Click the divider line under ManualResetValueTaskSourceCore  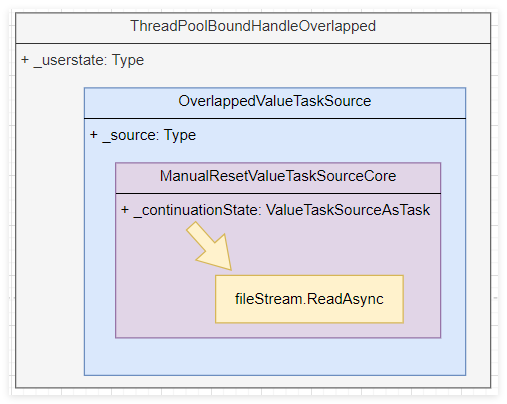pyautogui.click(x=278, y=193)
